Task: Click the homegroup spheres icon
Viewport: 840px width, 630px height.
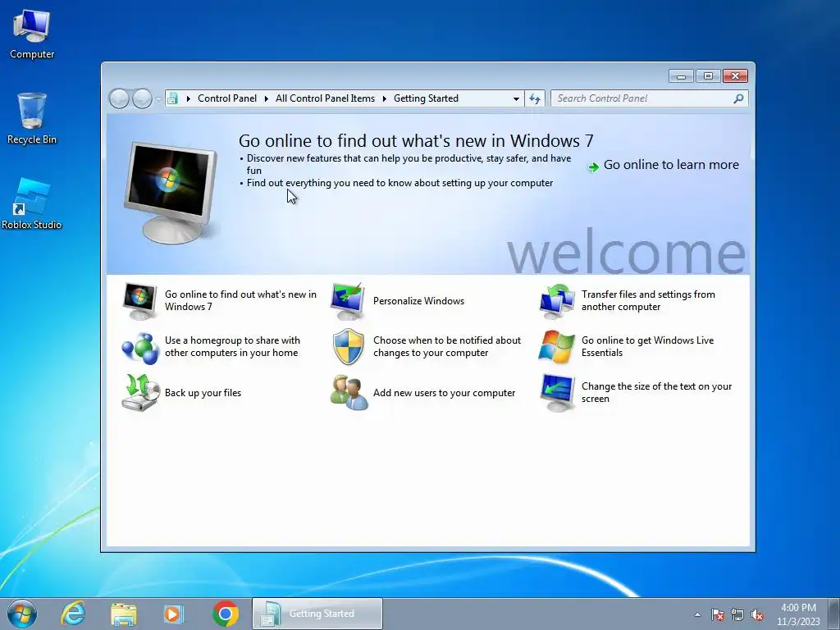Action: coord(139,347)
